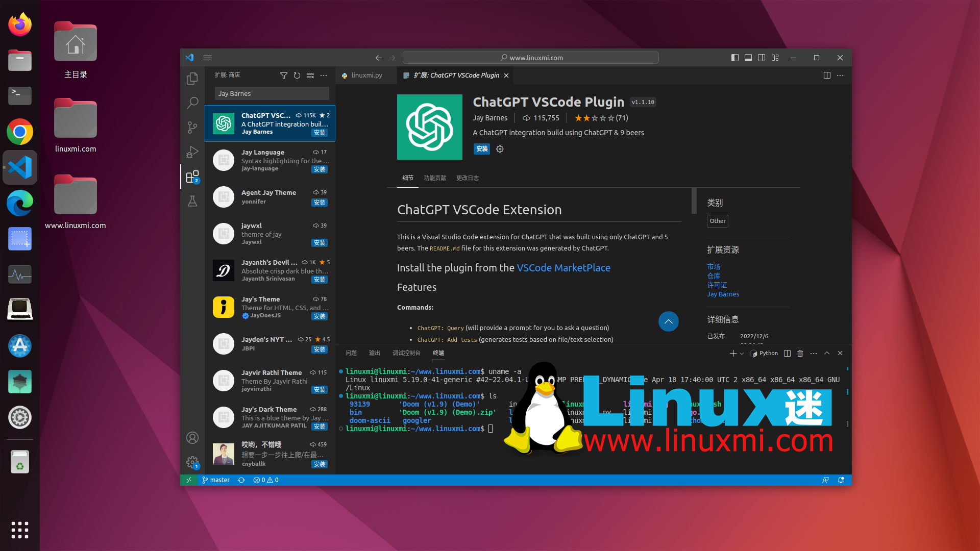The image size is (980, 551).
Task: Open Manage via the gear icon at bottom
Action: point(192,462)
